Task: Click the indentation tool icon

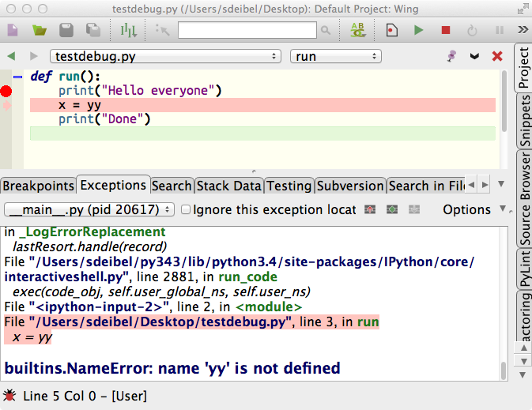Action: pos(129,30)
